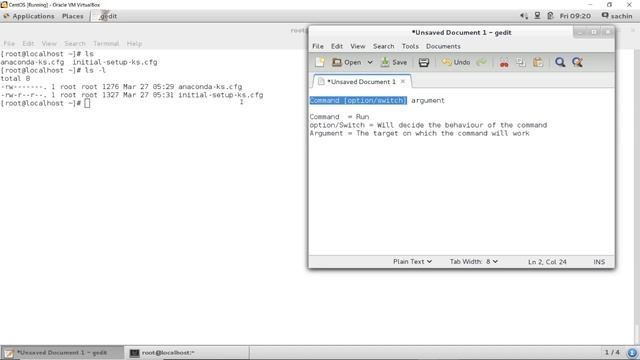Open terminal Help menu

134,43
